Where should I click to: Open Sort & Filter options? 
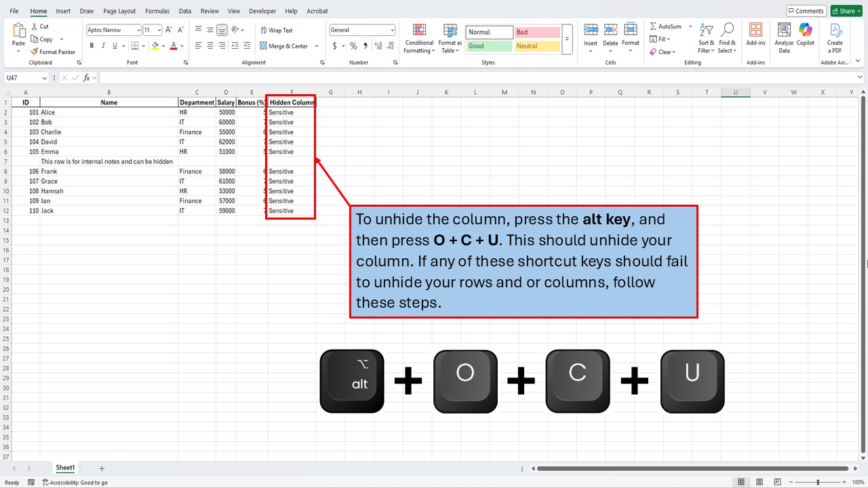pos(706,39)
